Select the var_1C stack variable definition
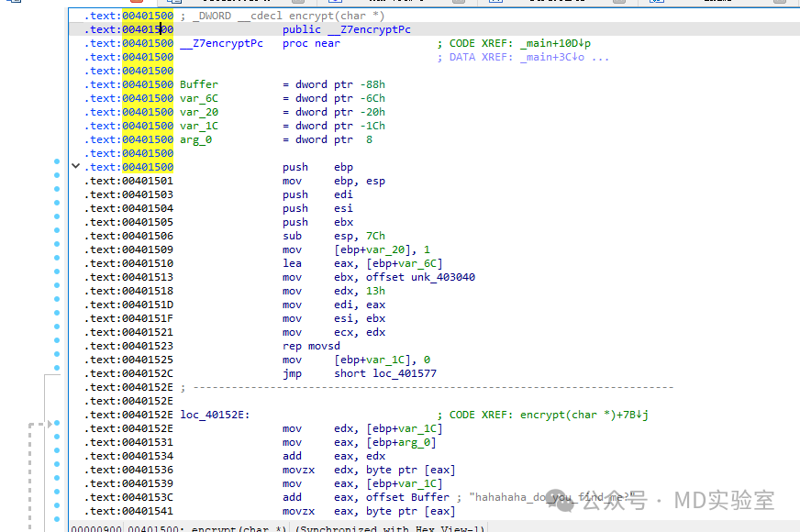This screenshot has height=532, width=800. point(198,126)
